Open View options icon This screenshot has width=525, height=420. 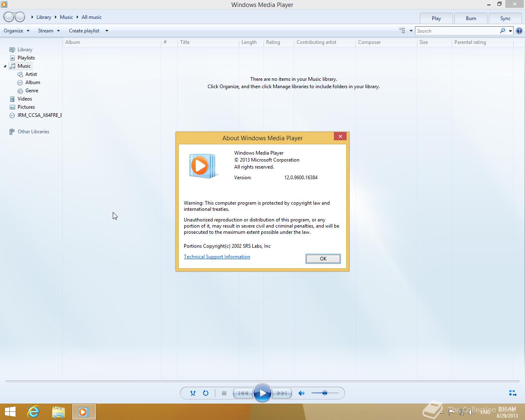coord(402,31)
